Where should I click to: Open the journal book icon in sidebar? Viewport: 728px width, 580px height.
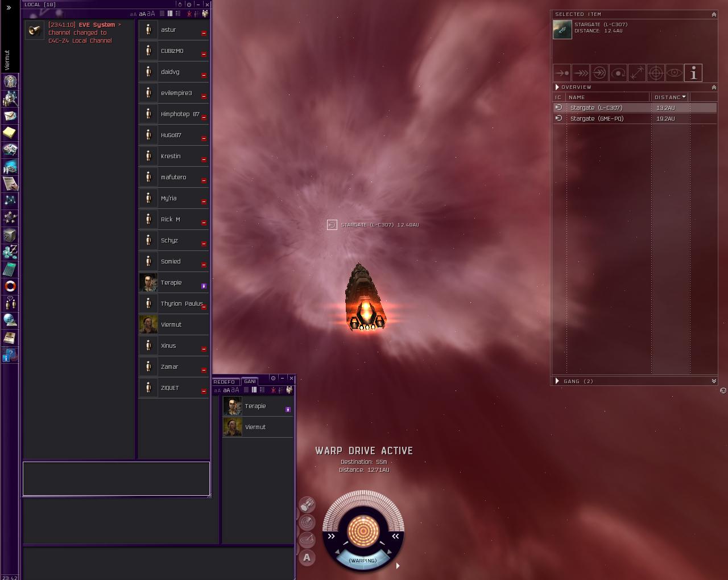[x=10, y=338]
